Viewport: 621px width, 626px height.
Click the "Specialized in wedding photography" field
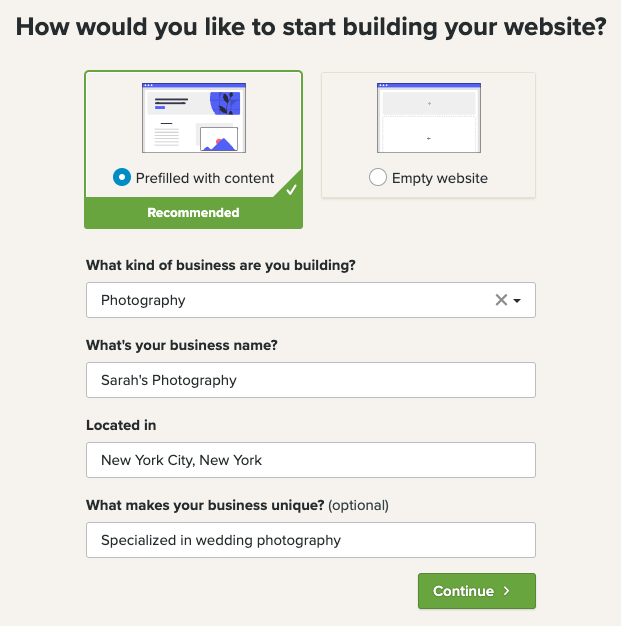point(310,540)
